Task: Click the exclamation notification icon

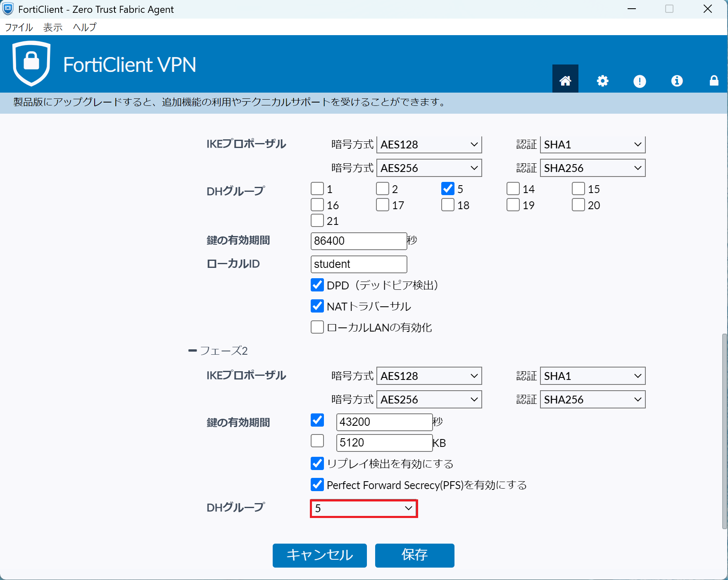Action: tap(639, 81)
